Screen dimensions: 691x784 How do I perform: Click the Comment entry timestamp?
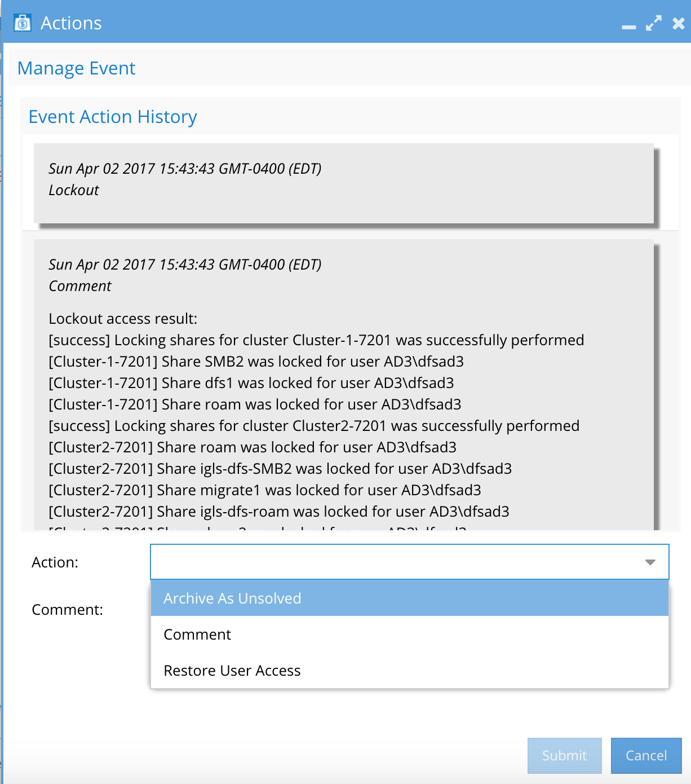pos(185,265)
